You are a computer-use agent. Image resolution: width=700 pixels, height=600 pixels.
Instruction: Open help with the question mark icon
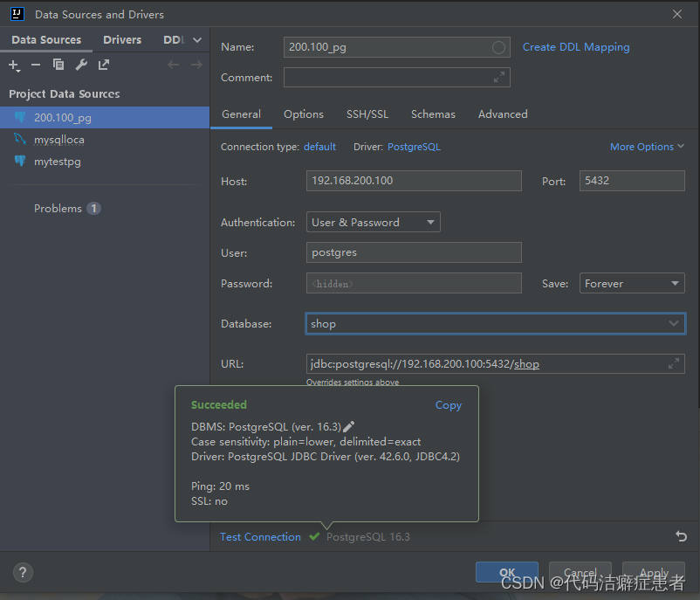point(23,573)
